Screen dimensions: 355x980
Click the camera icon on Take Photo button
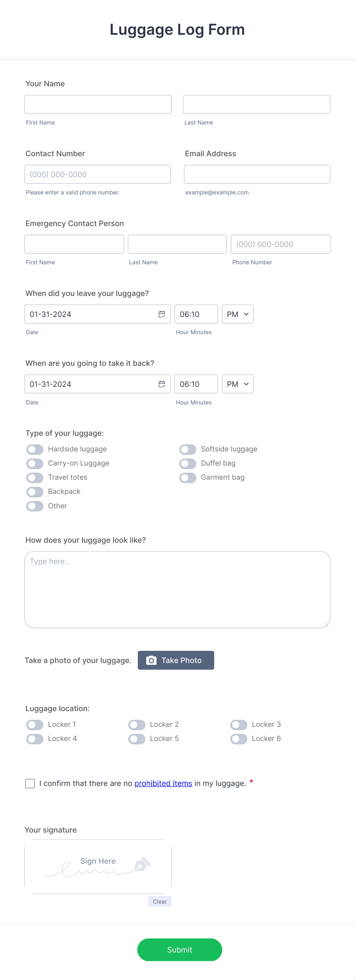tap(152, 660)
